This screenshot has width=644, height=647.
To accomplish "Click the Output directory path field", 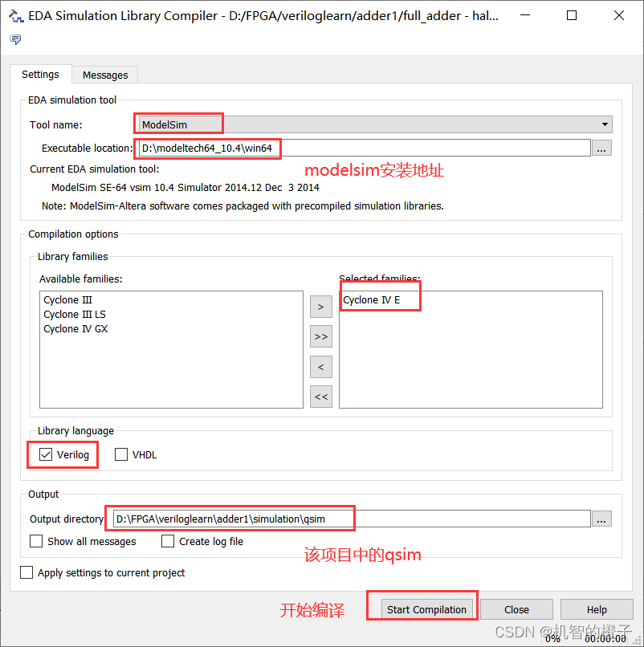I will pyautogui.click(x=352, y=519).
